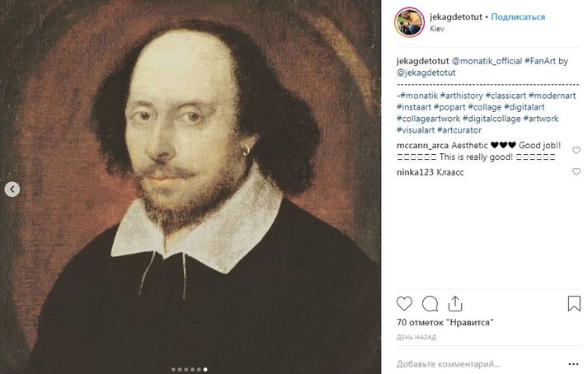
Task: Open comments via the speech bubble icon
Action: tap(429, 302)
